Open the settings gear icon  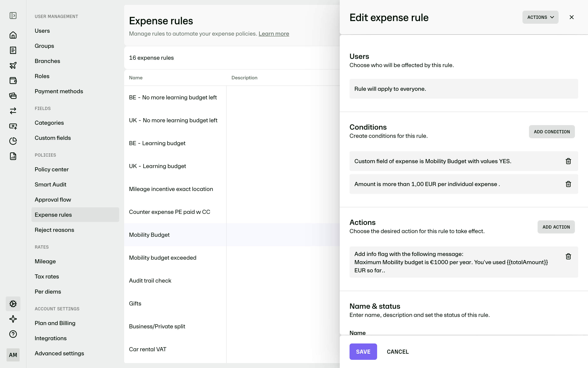click(13, 304)
